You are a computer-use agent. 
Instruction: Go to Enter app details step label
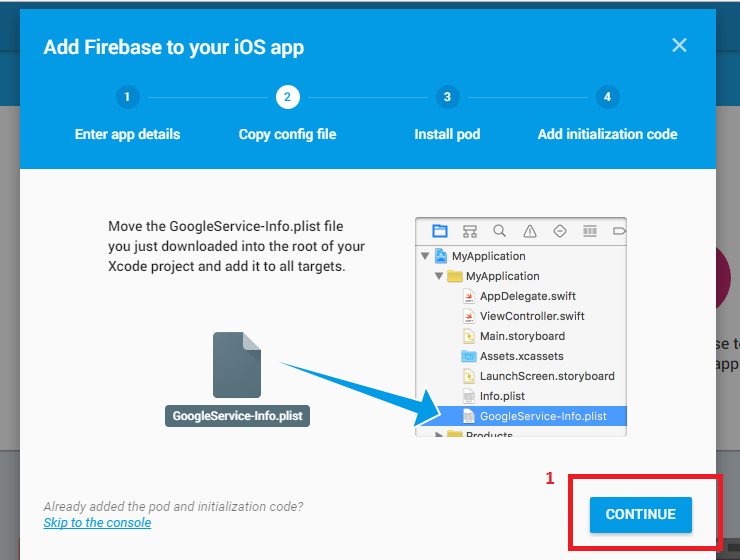point(127,134)
